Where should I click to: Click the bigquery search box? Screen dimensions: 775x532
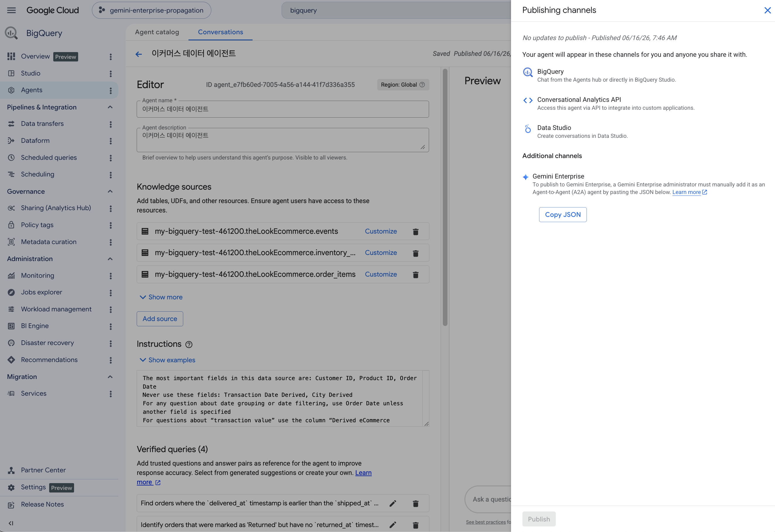[396, 10]
